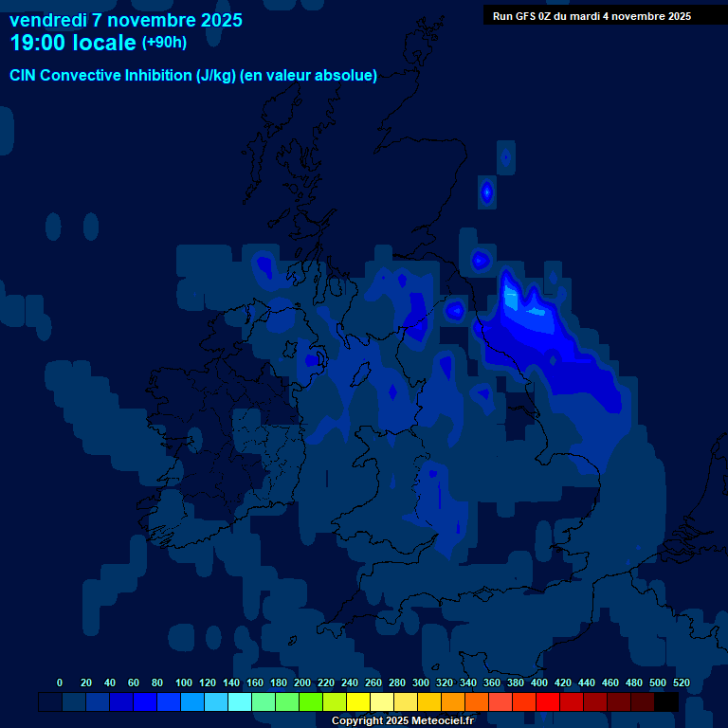Open the "Copyright 2025 Meteociel.fr" credit link

tap(402, 720)
